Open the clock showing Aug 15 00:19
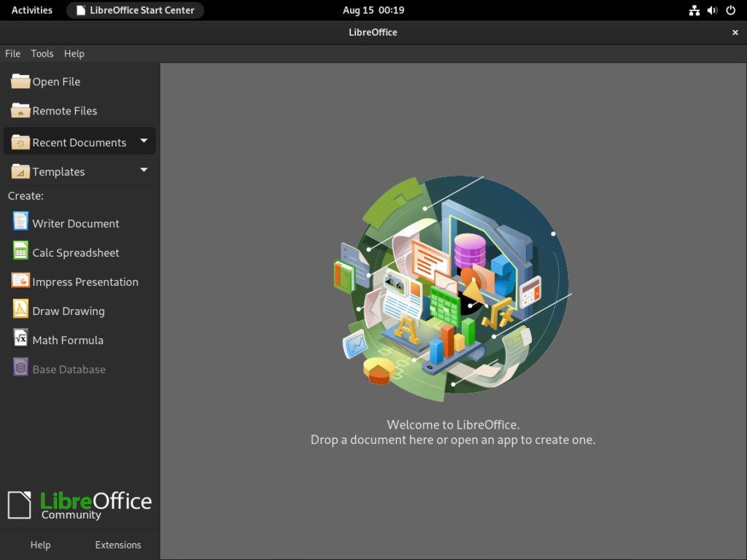This screenshot has width=747, height=560. [x=373, y=10]
